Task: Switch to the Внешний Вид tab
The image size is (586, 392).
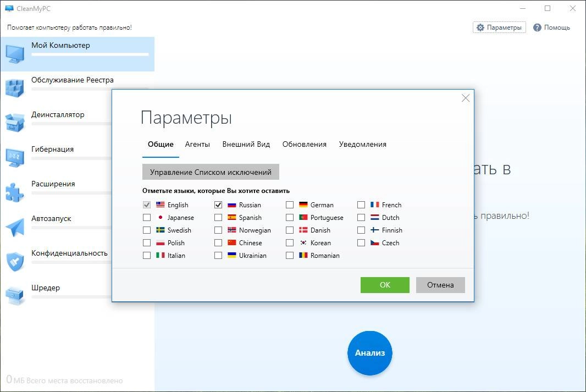Action: coord(246,145)
